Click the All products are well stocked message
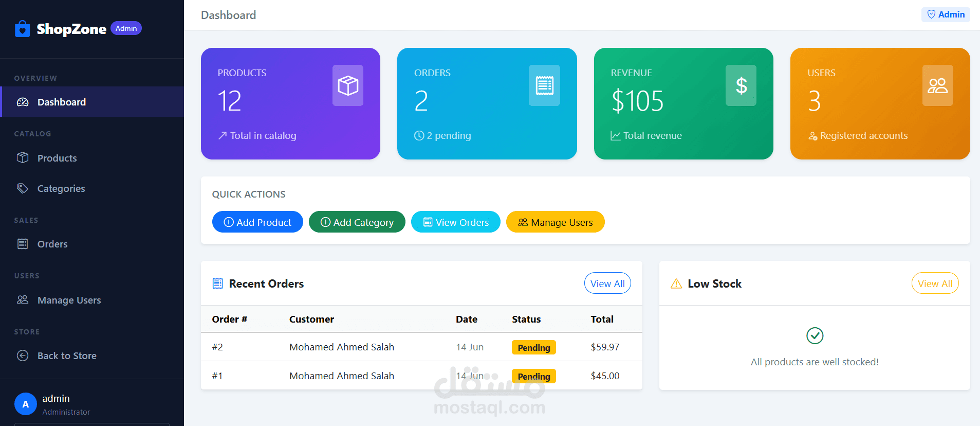This screenshot has width=980, height=426. (815, 362)
